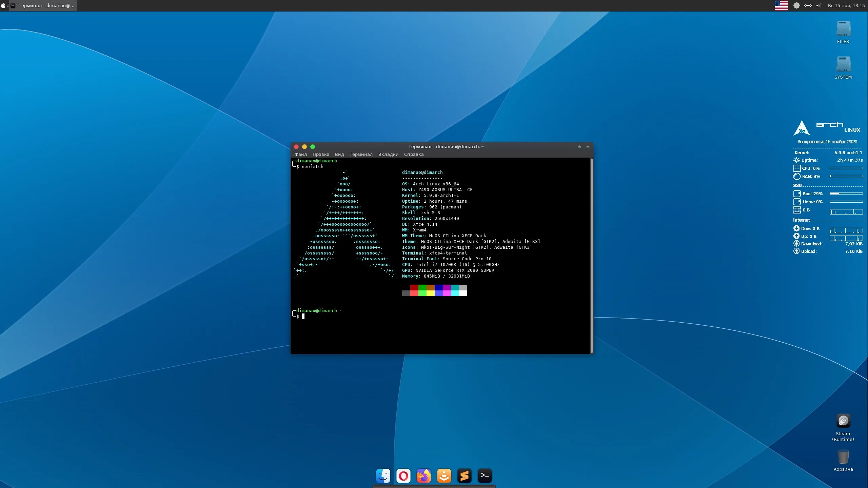Viewport: 868px width, 488px height.
Task: Click the RAM circle icon in widget
Action: [797, 176]
